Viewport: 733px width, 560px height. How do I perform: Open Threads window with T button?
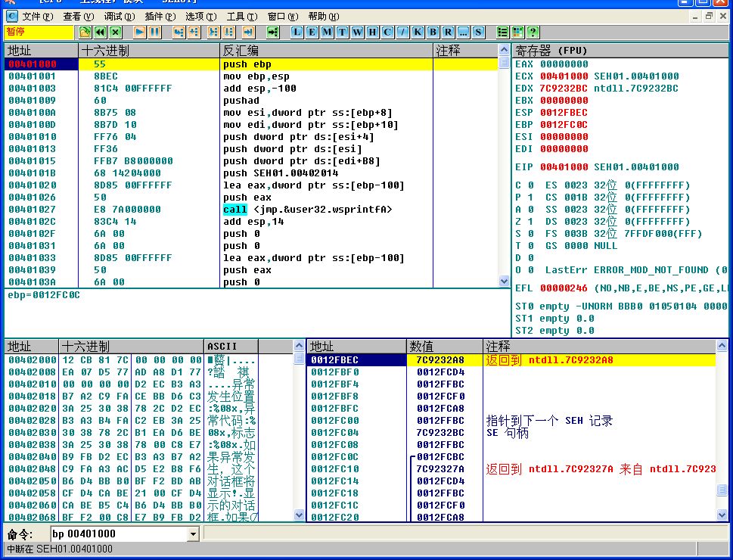point(342,33)
